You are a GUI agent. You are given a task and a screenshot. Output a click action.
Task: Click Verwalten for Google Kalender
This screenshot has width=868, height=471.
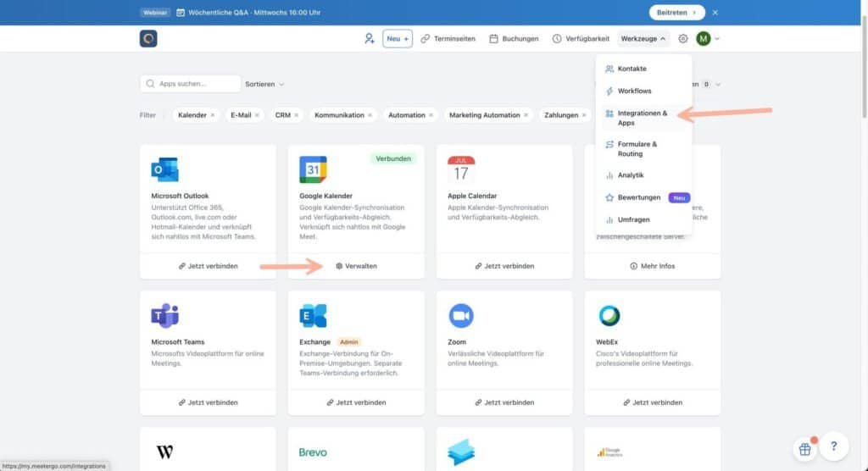tap(356, 266)
